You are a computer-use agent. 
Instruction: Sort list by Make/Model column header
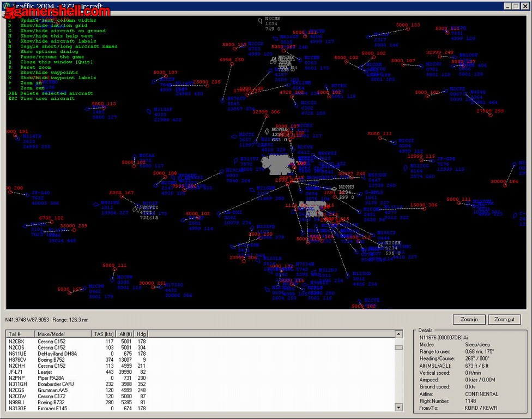click(63, 334)
